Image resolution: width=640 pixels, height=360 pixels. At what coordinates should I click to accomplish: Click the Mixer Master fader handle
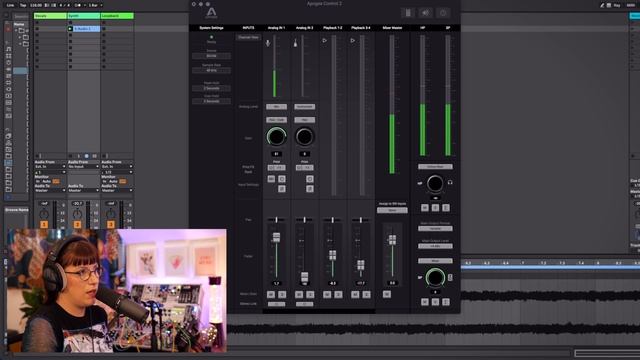[392, 240]
